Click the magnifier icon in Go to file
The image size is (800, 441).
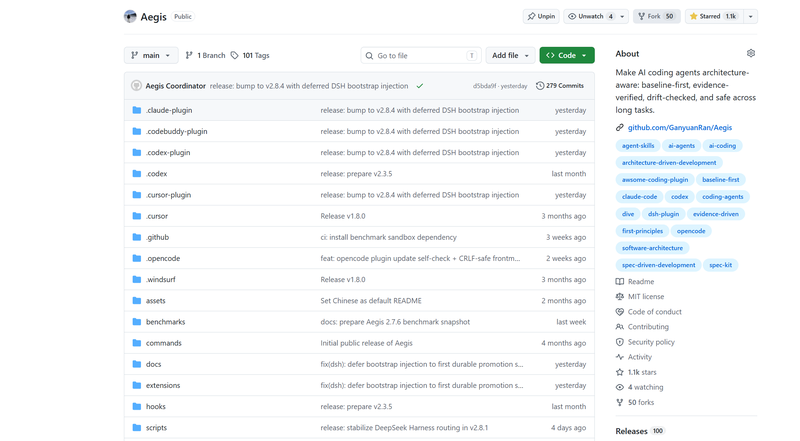[369, 56]
